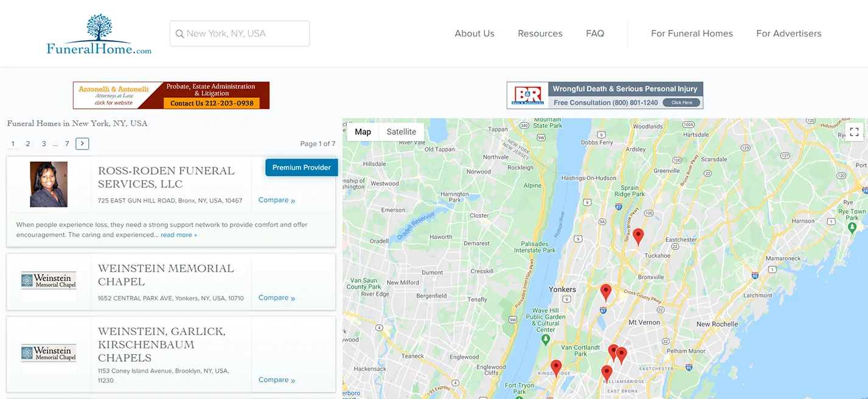Click read more on Ross-Roden description
This screenshot has height=399, width=868.
tap(179, 235)
